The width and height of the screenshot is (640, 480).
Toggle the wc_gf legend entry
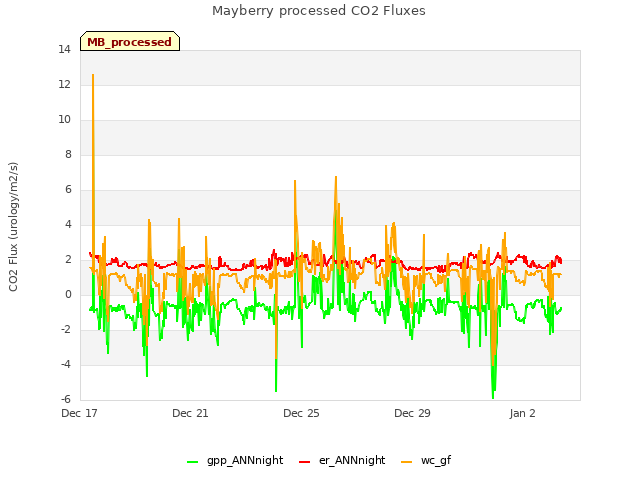coord(426,460)
